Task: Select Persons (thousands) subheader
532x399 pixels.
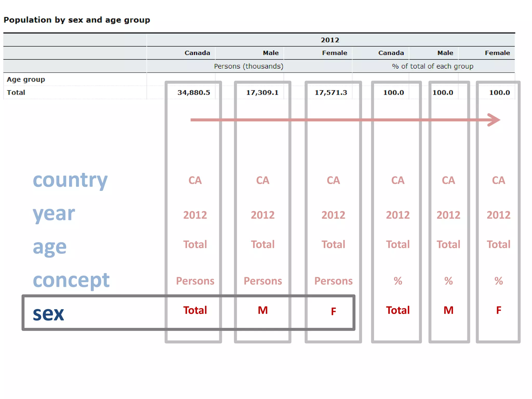Action: 249,66
